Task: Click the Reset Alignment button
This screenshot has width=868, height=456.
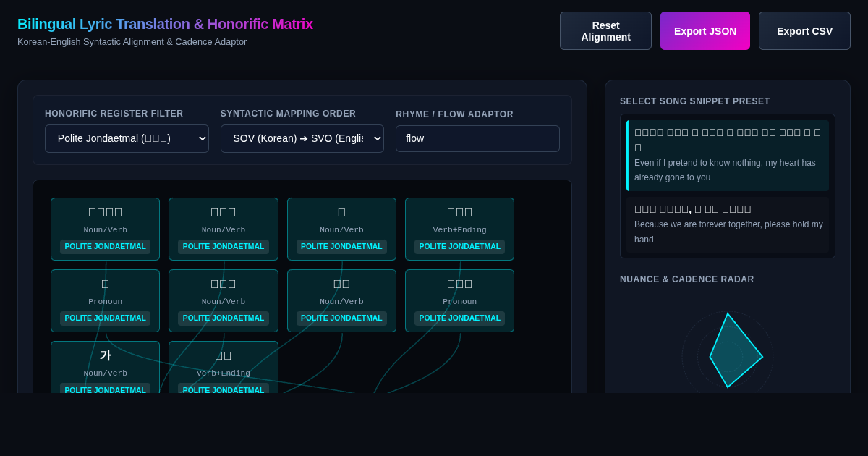Action: coord(605,31)
